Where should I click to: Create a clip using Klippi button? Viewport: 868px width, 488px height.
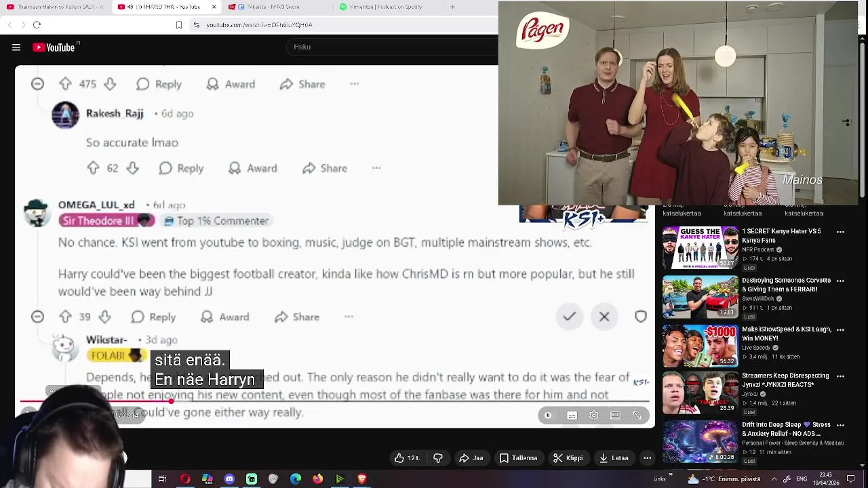(x=568, y=458)
